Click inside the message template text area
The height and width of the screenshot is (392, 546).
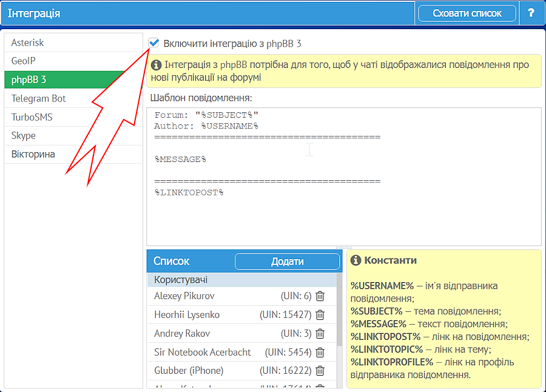click(343, 206)
